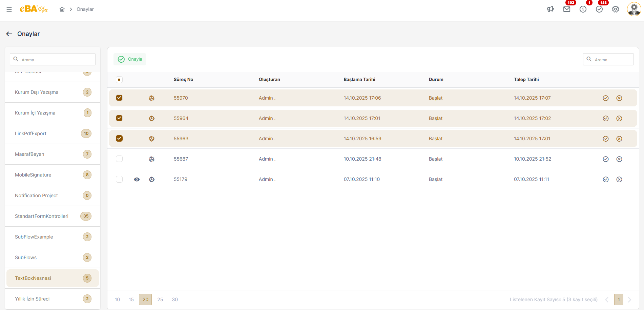Open the settings gear in header
Viewport: 644px width, 310px height.
(616, 9)
